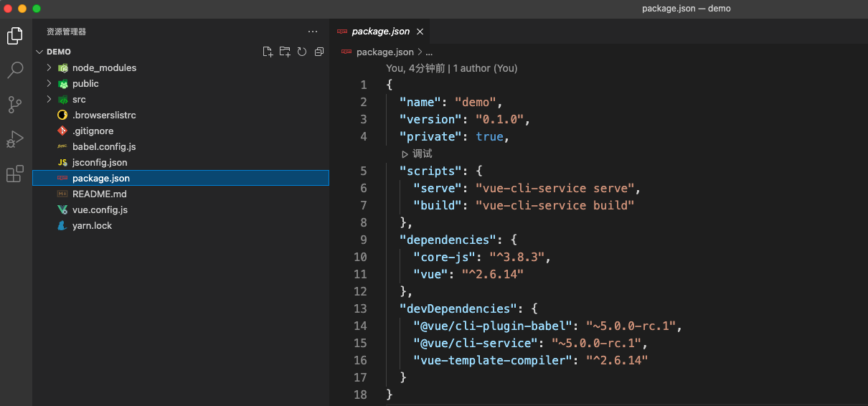Click the debug (调试) code lens above scripts
This screenshot has height=406, width=868.
pos(417,154)
